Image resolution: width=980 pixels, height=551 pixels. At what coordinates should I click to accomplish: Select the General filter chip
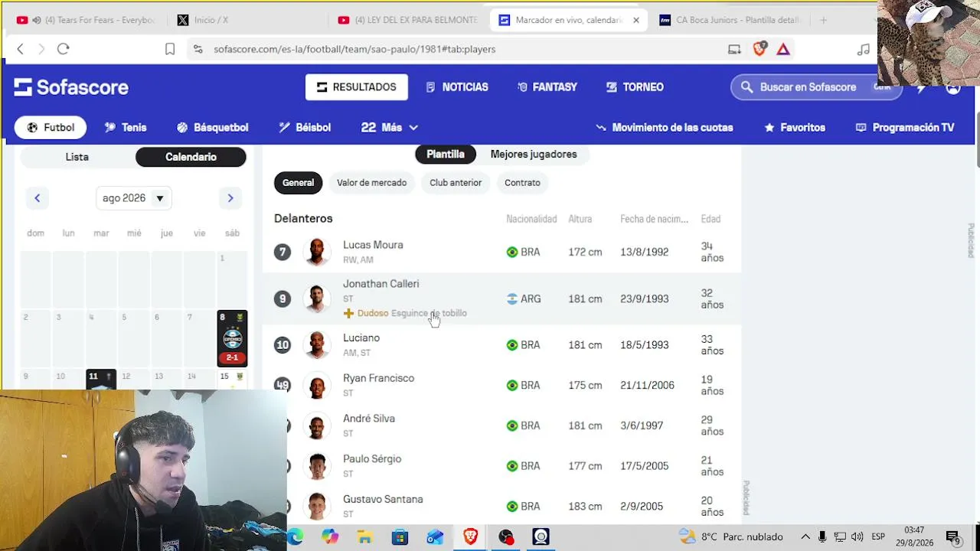298,183
